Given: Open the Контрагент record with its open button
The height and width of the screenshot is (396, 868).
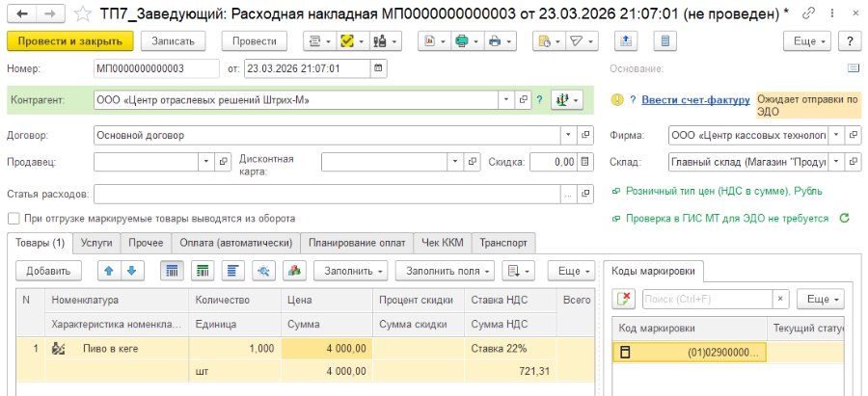Looking at the screenshot, I should (523, 100).
